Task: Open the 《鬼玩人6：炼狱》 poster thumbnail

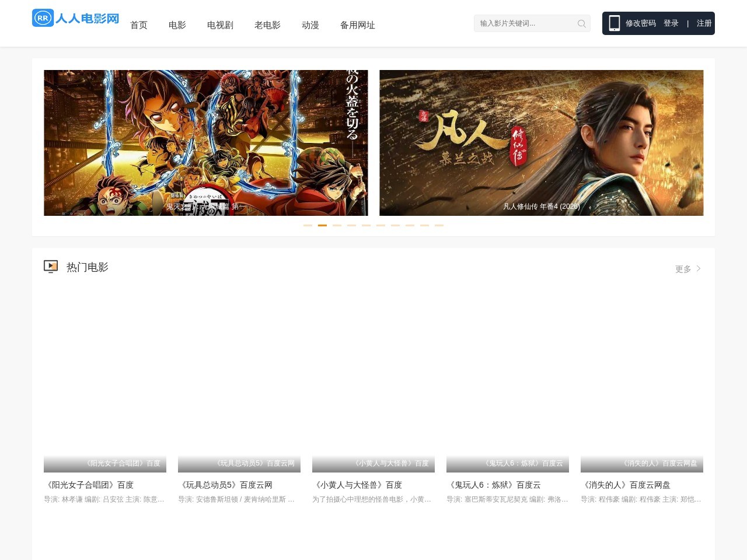Action: (508, 379)
